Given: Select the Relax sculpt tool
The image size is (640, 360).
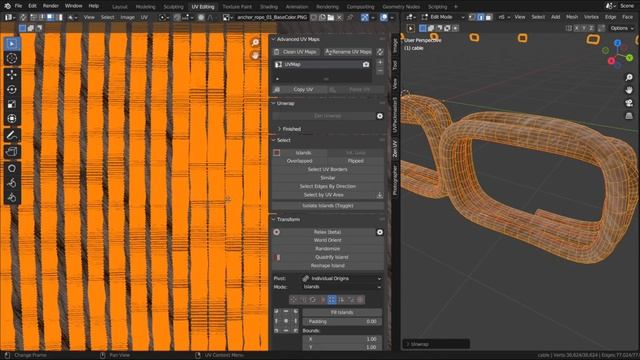Looking at the screenshot, I should point(12,183).
